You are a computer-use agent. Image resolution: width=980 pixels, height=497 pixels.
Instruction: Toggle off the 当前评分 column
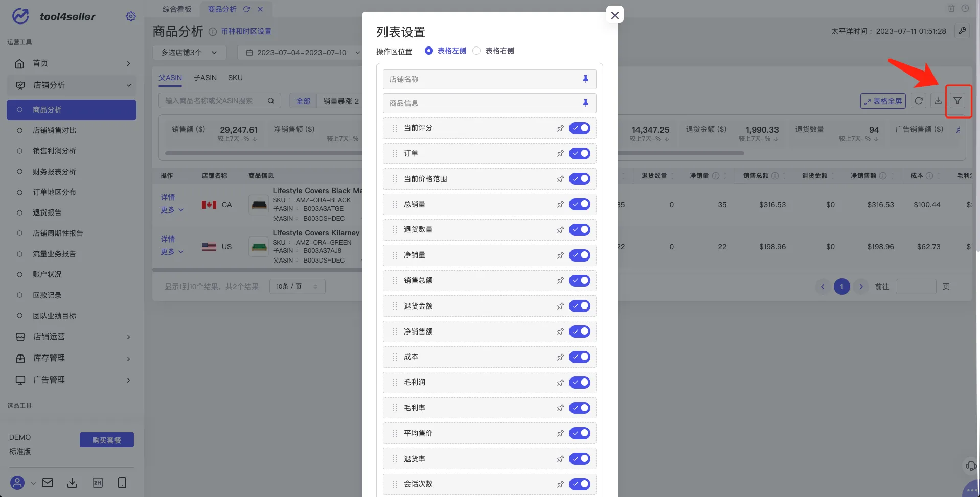pyautogui.click(x=580, y=128)
